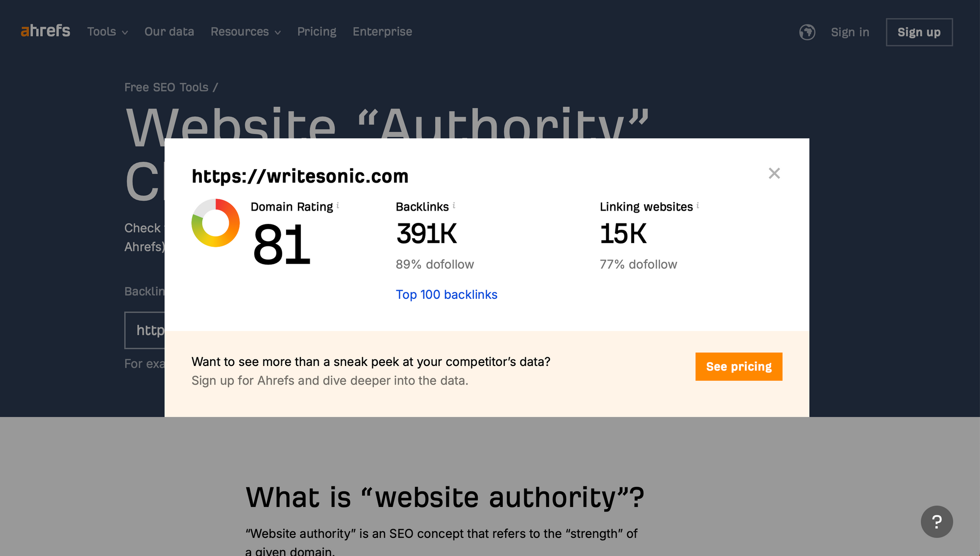This screenshot has width=980, height=556.
Task: Click the Pricing menu item
Action: (x=317, y=32)
